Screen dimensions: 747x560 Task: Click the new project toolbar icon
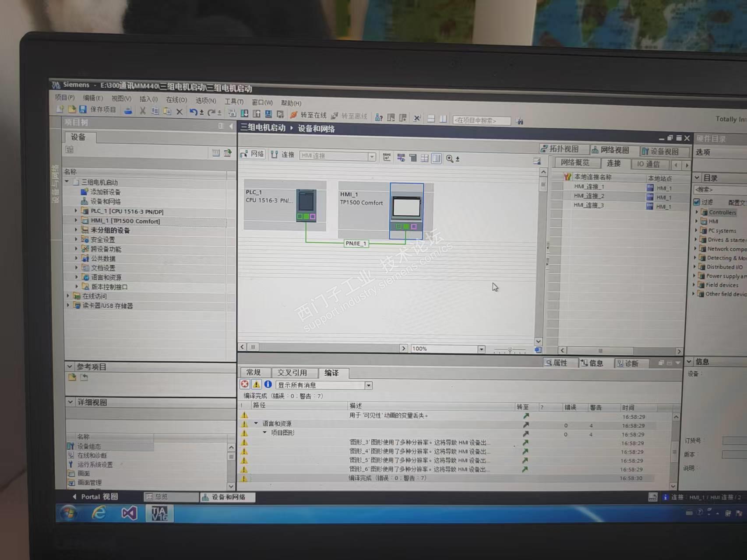pos(60,109)
